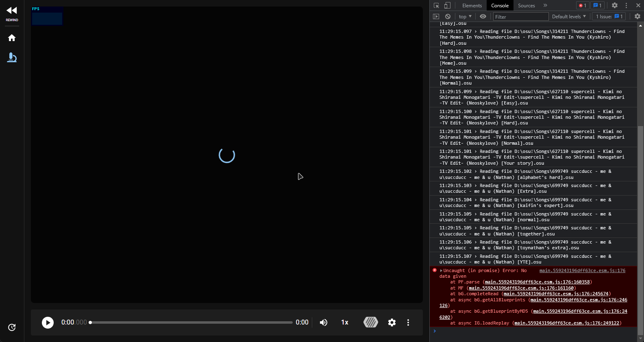
Task: Focus the console Filter field
Action: pos(521,17)
